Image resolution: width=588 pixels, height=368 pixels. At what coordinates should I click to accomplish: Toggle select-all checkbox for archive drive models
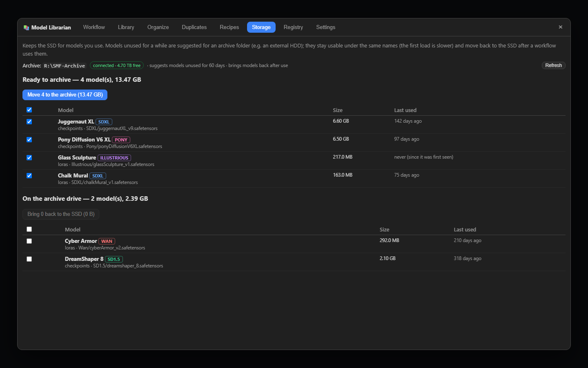(x=29, y=229)
